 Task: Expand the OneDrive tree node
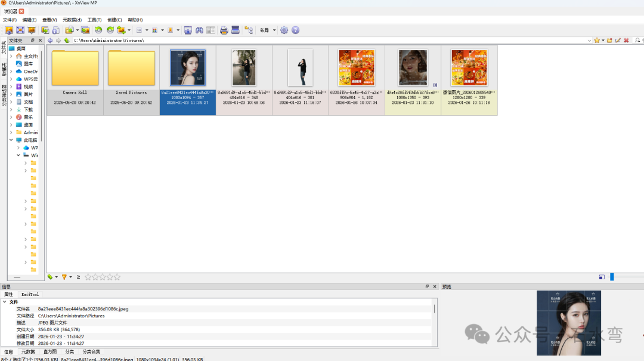(x=11, y=72)
